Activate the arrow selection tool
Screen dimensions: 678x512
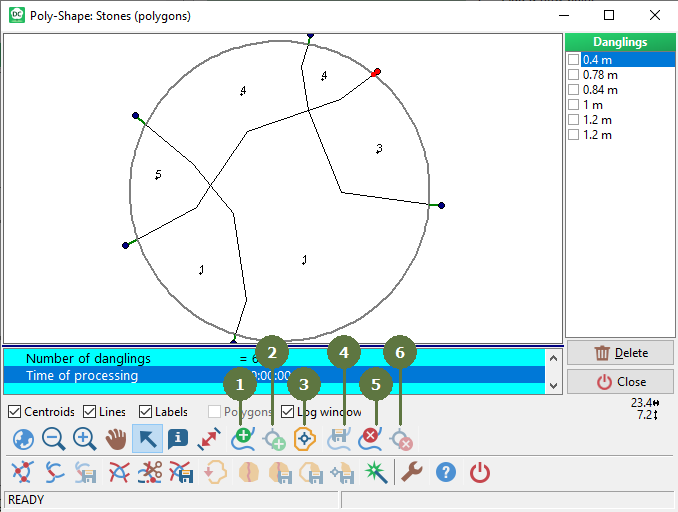pos(148,439)
